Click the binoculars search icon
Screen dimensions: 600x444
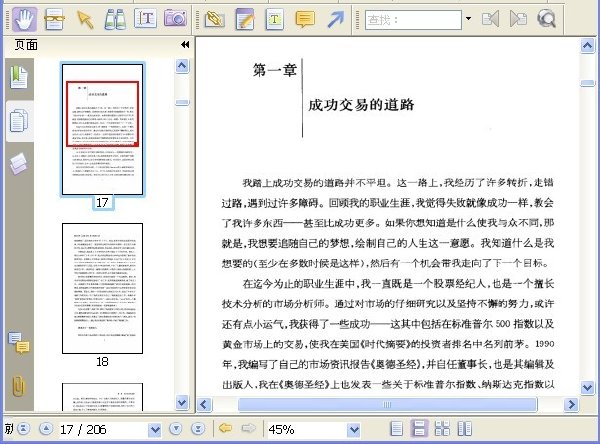[115, 19]
